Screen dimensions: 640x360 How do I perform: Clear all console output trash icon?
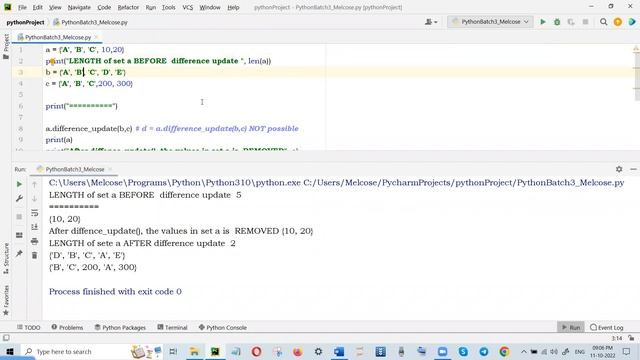pyautogui.click(x=35, y=256)
